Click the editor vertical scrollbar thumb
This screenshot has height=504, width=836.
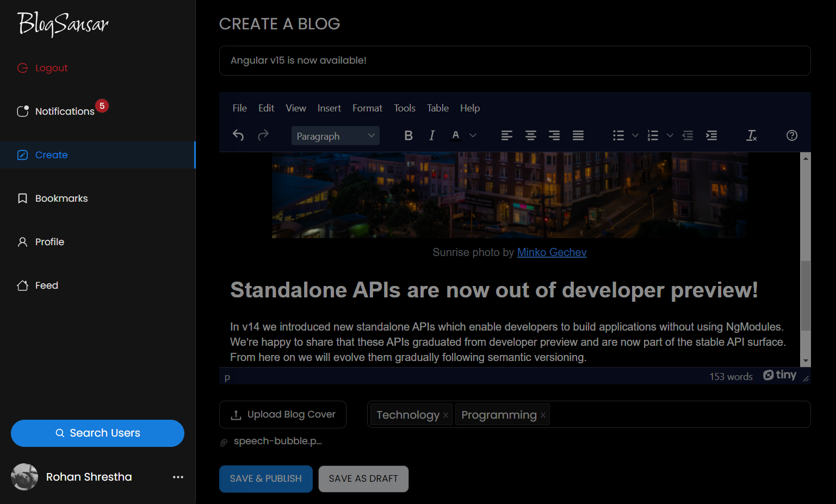[806, 296]
